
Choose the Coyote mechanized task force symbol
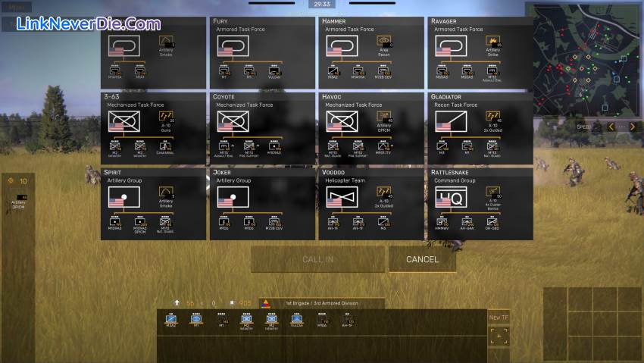pos(233,122)
